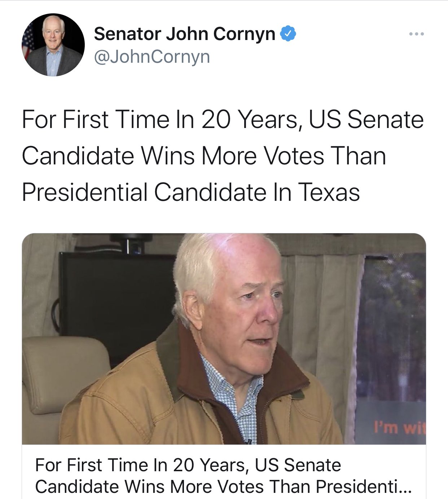Click "Wins More Votes" in the tweet text
The image size is (448, 499).
[x=232, y=156]
